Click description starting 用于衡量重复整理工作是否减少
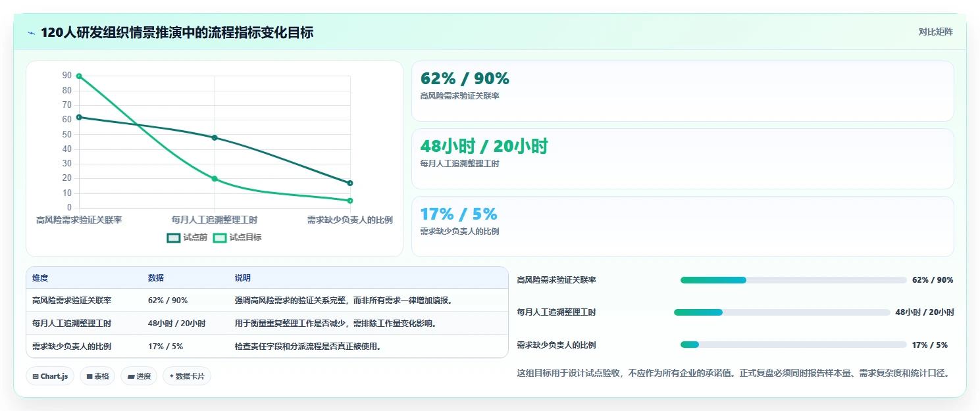Viewport: 980px width, 411px height. click(336, 324)
